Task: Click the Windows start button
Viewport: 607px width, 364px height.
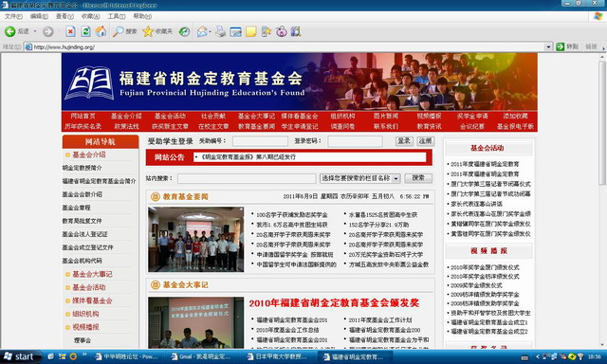Action: click(19, 356)
